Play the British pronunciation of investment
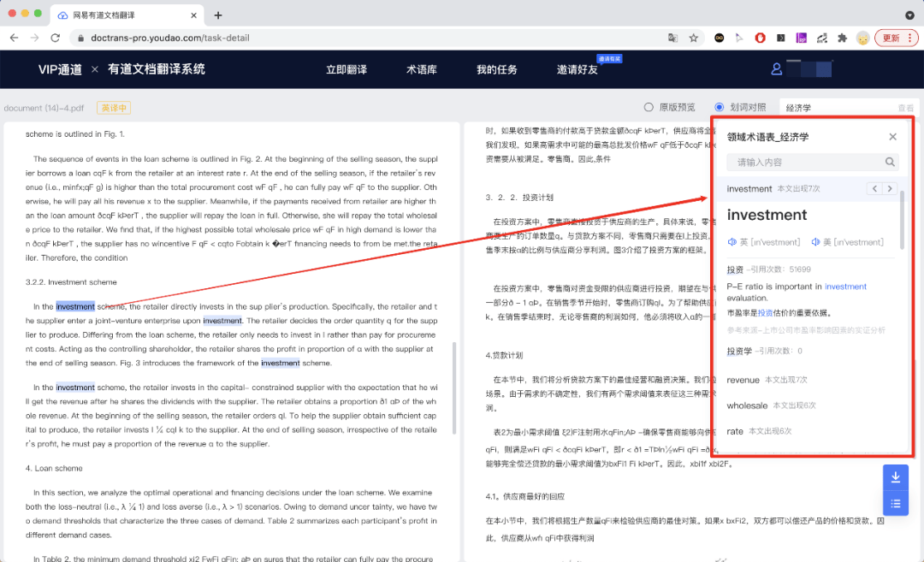Image resolution: width=924 pixels, height=562 pixels. [x=731, y=242]
